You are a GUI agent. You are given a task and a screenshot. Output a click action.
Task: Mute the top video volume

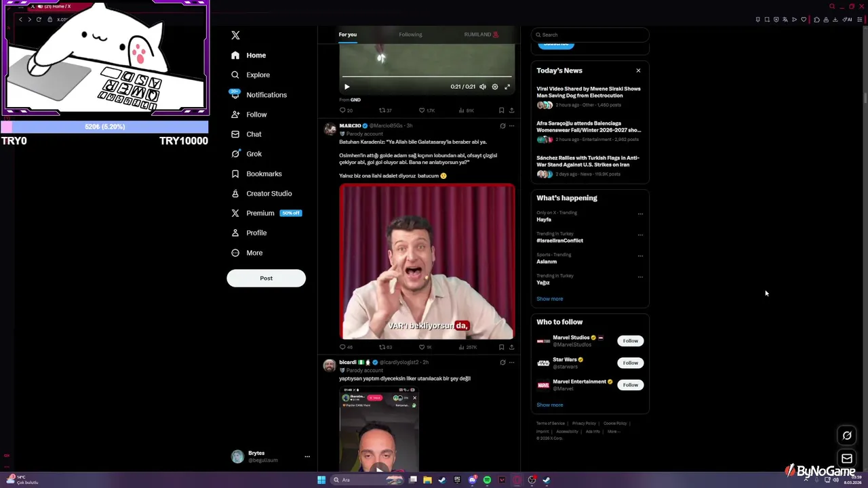(x=483, y=87)
